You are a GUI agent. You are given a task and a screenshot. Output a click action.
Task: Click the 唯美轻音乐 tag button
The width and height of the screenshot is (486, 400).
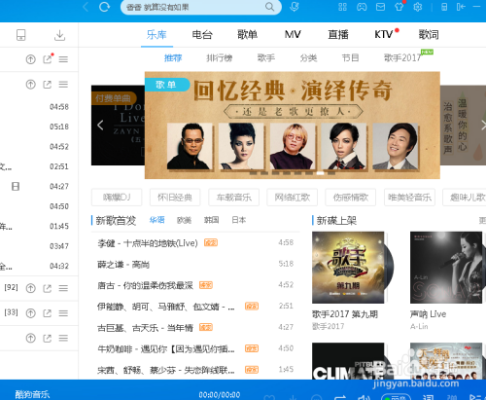pyautogui.click(x=410, y=197)
